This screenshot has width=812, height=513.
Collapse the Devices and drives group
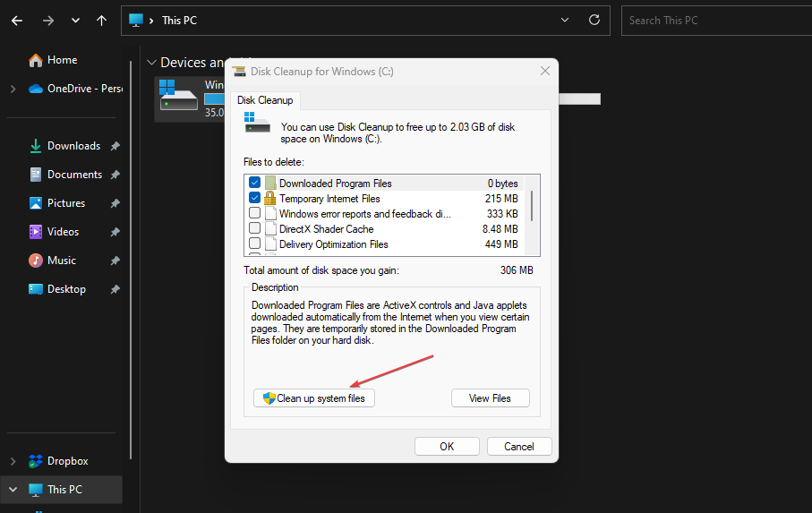[x=150, y=63]
